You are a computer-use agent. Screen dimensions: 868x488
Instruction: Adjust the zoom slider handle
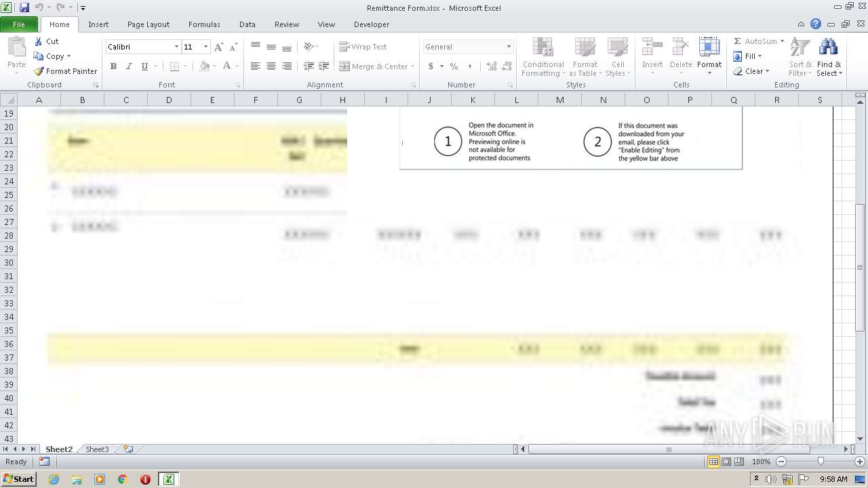tap(821, 462)
